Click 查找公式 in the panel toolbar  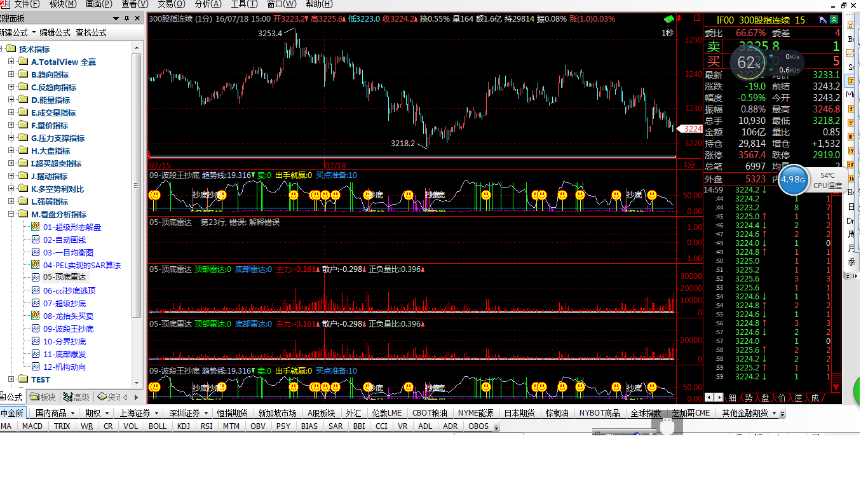(91, 32)
